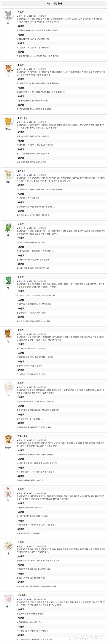The height and width of the screenshot is (644, 108).
Task: Open the 쥐 총운 heading
Action: coord(21,12)
